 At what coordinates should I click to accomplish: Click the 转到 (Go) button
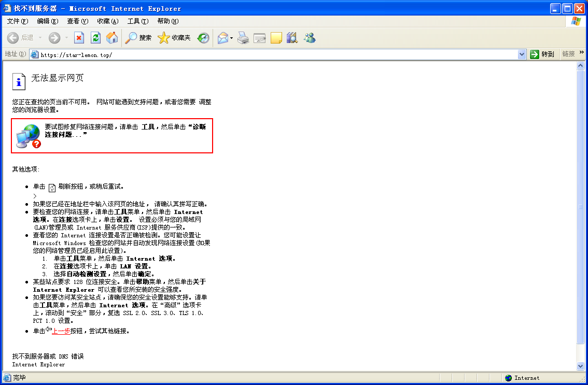click(x=542, y=54)
